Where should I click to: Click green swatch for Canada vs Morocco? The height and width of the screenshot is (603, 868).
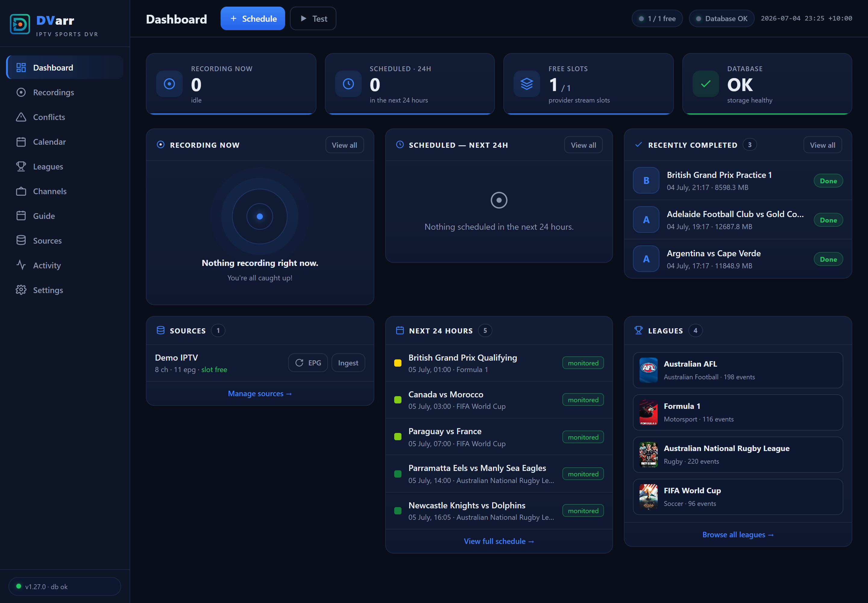[398, 400]
